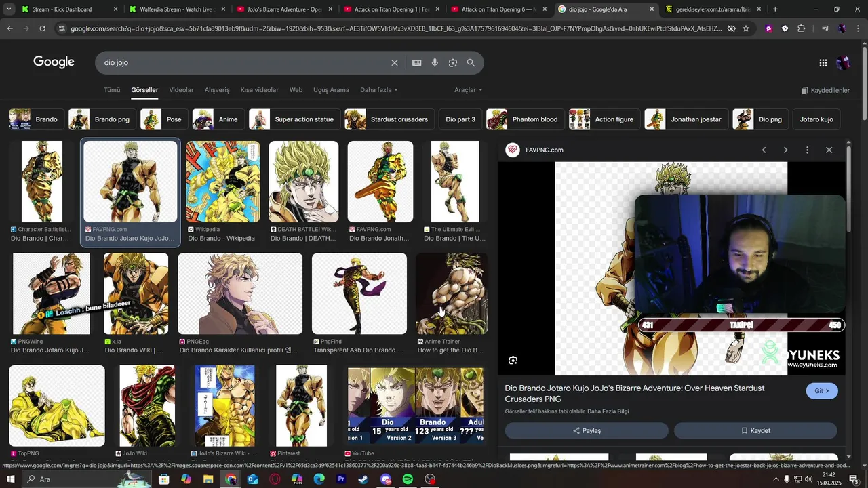
Task: Search by image using Google Lens icon
Action: tap(453, 63)
